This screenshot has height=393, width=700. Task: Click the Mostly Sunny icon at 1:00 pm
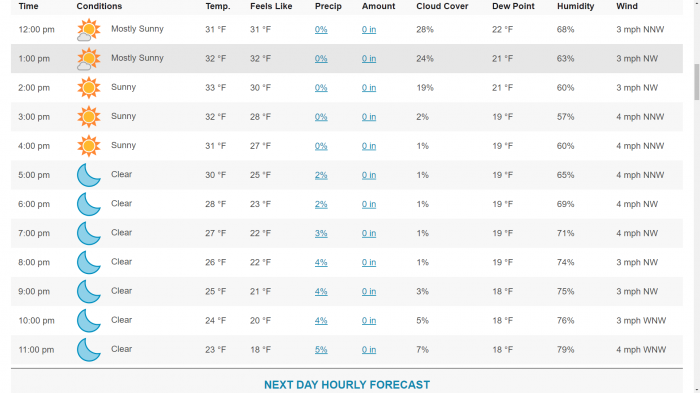tap(88, 59)
